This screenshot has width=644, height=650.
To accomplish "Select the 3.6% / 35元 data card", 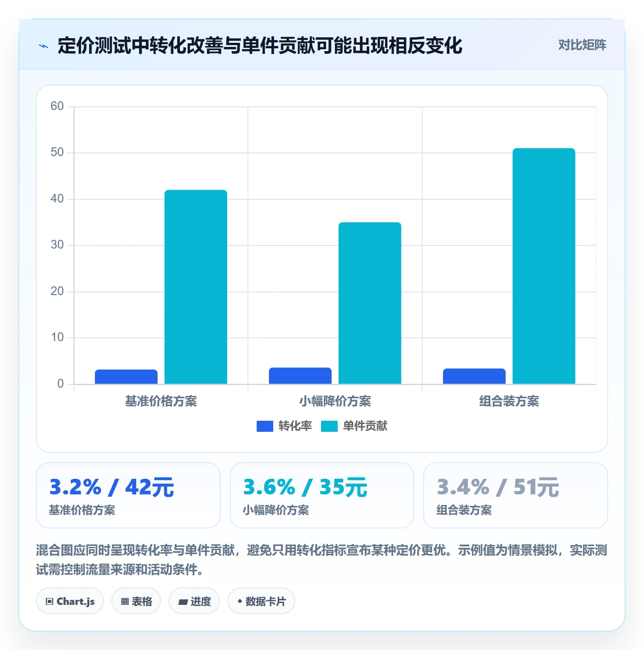I will point(322,495).
